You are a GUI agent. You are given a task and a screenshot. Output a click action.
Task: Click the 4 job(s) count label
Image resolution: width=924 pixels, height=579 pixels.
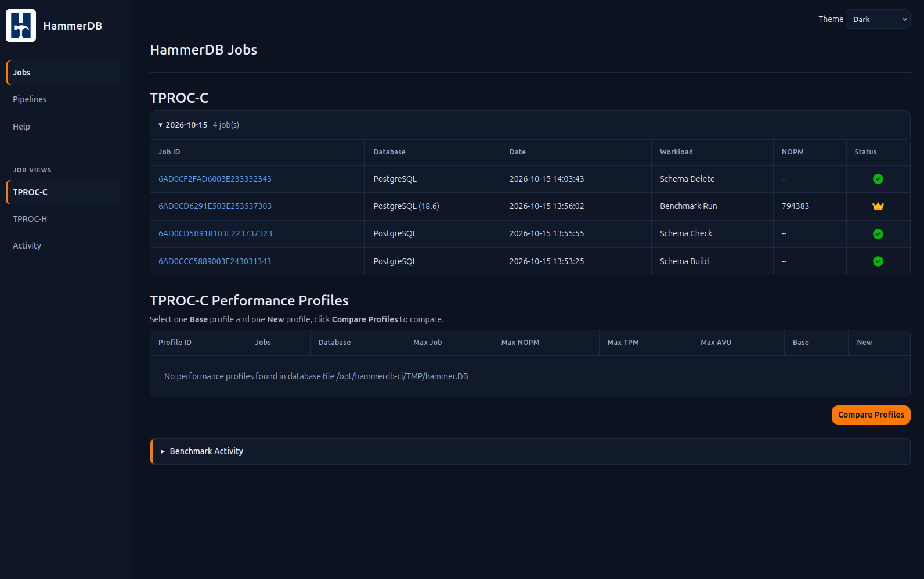[x=226, y=125]
